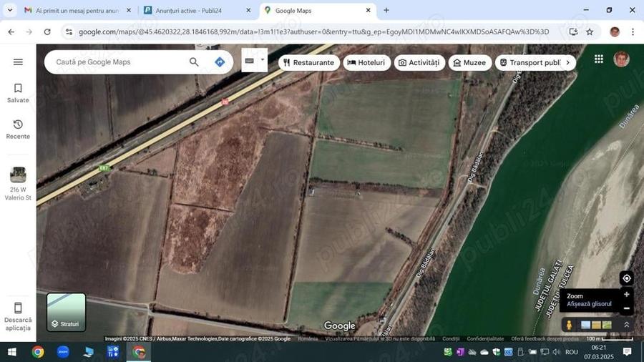The image size is (644, 362).
Task: Reload the current page
Action: (x=47, y=31)
